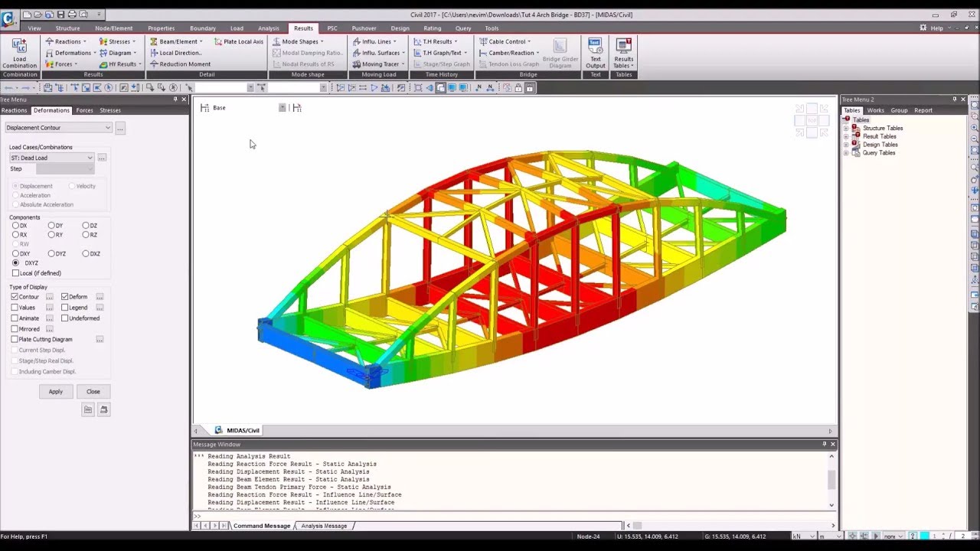
Task: Open the View ribbon tab
Action: point(34,28)
